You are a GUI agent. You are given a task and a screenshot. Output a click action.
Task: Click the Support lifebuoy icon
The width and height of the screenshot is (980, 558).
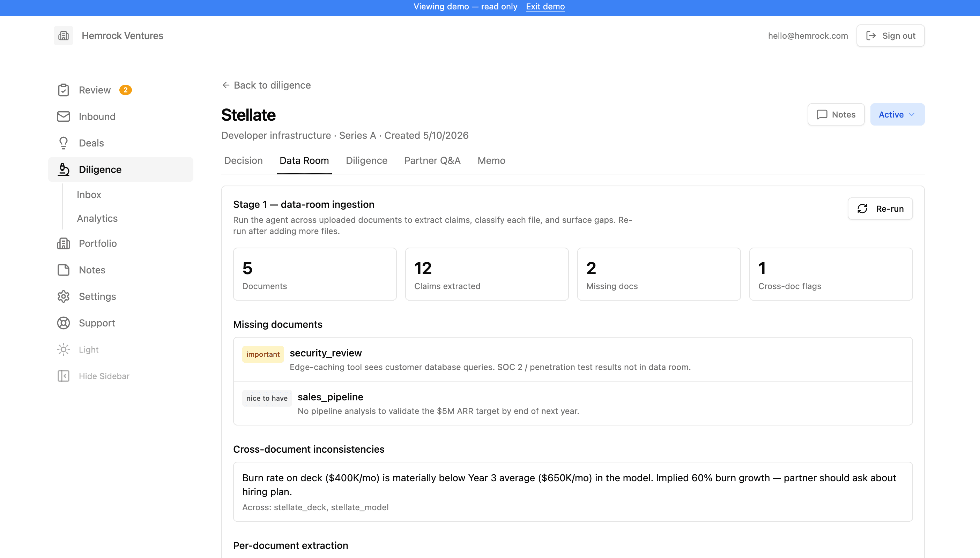[63, 323]
